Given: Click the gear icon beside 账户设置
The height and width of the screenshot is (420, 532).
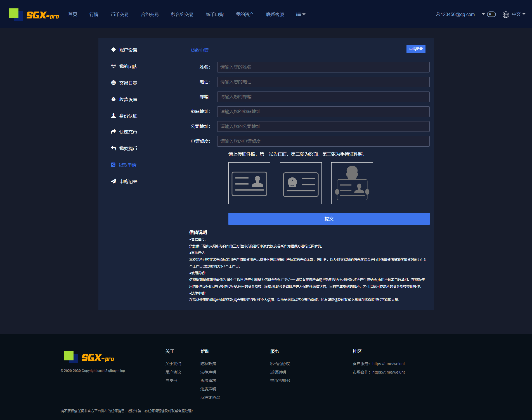Looking at the screenshot, I should point(113,50).
